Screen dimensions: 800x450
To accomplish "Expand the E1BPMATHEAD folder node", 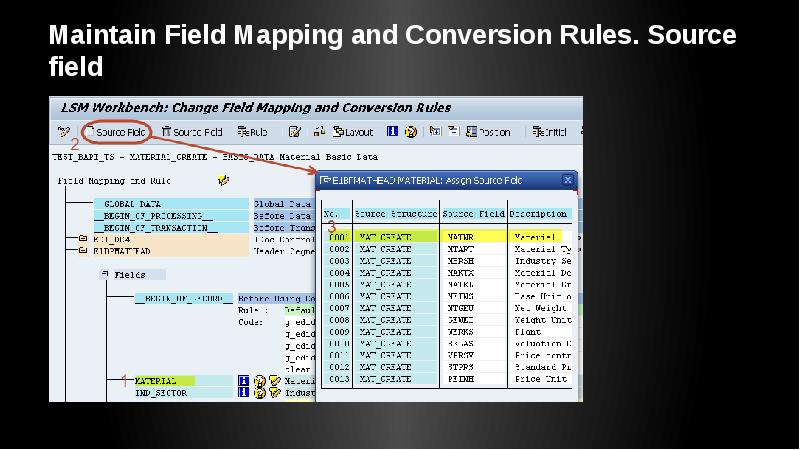I will 83,251.
